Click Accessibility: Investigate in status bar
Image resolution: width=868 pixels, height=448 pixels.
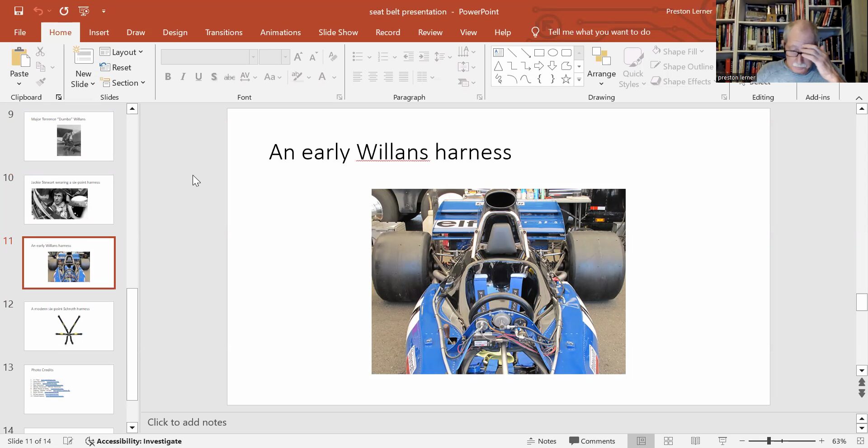tap(134, 441)
